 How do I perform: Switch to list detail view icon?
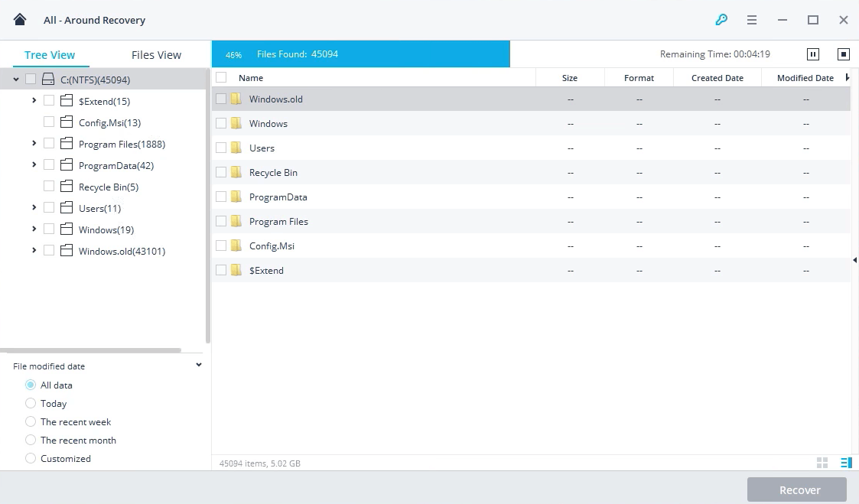point(845,463)
